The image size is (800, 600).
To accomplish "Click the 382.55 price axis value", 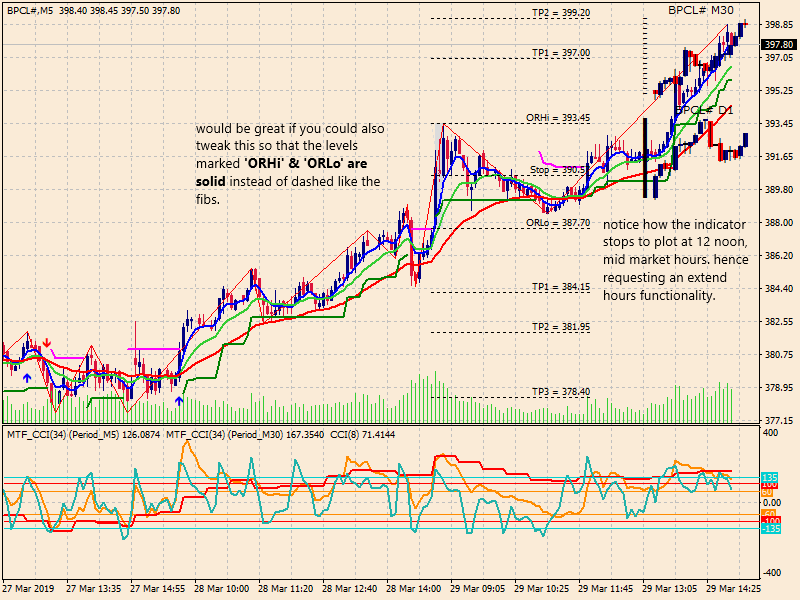I will point(779,321).
